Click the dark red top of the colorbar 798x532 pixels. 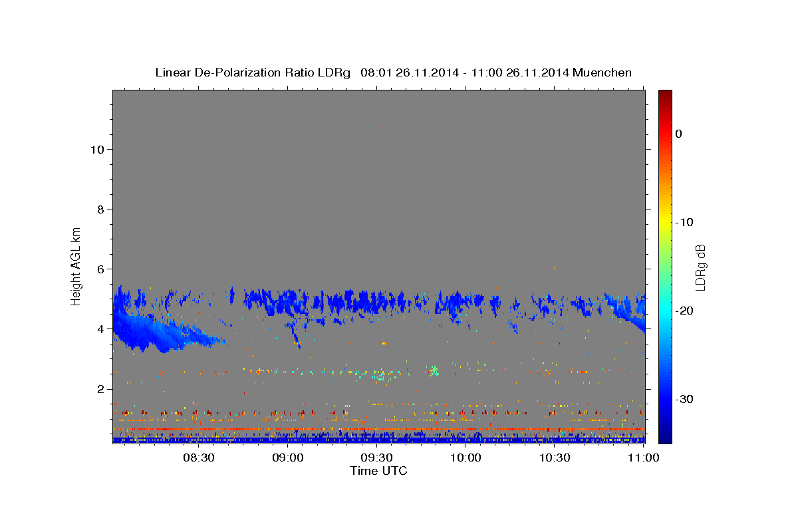click(665, 96)
